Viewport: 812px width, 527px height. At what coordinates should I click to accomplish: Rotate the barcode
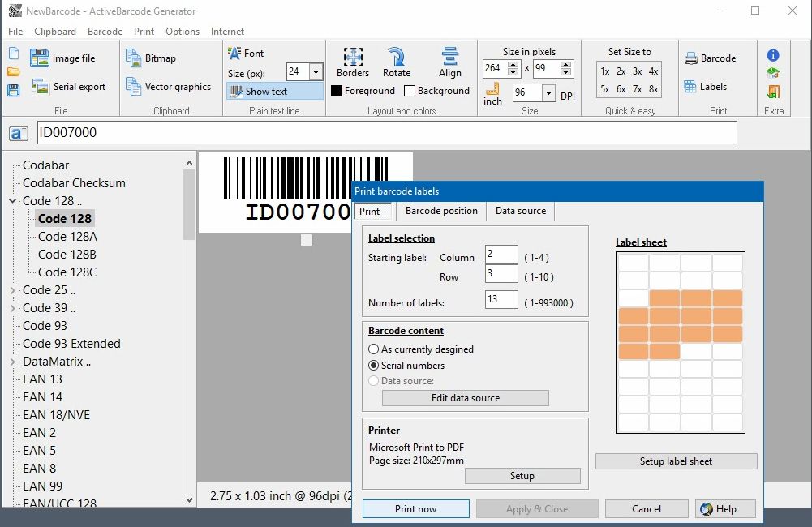397,62
